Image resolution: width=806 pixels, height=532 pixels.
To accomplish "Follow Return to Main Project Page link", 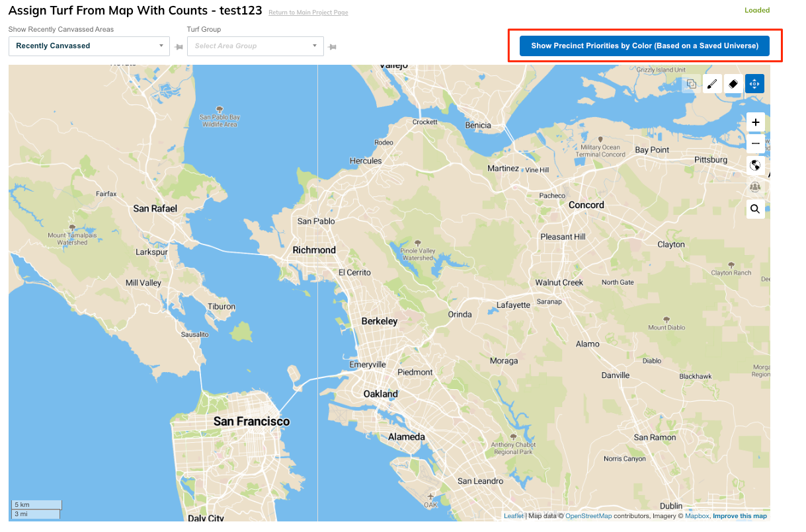I will click(x=308, y=13).
